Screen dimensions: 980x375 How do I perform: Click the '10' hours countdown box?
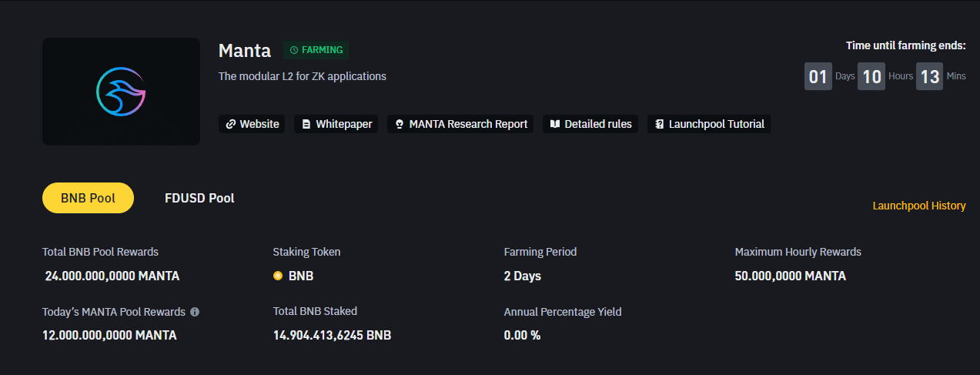871,76
